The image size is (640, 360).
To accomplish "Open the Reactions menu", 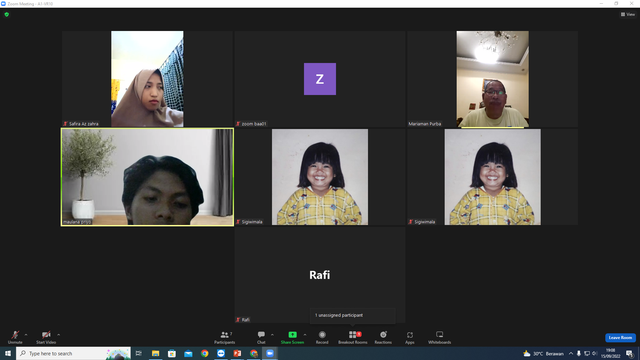I will click(383, 337).
